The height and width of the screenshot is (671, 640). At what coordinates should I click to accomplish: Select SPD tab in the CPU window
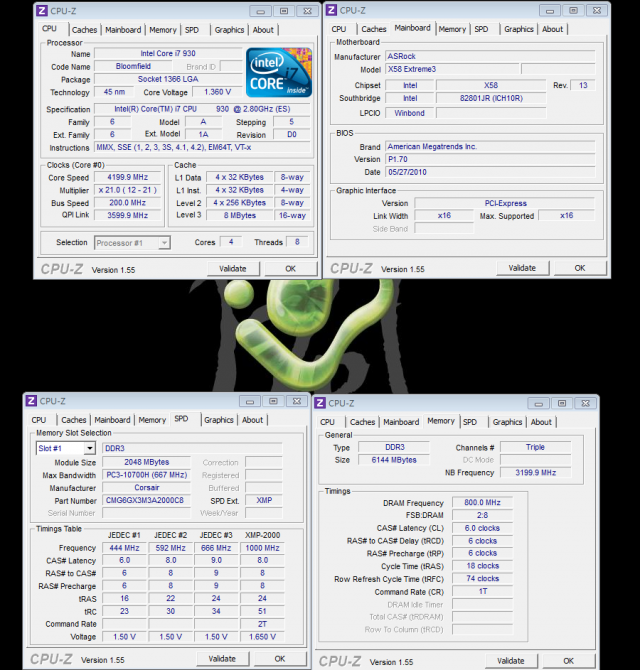[x=192, y=30]
